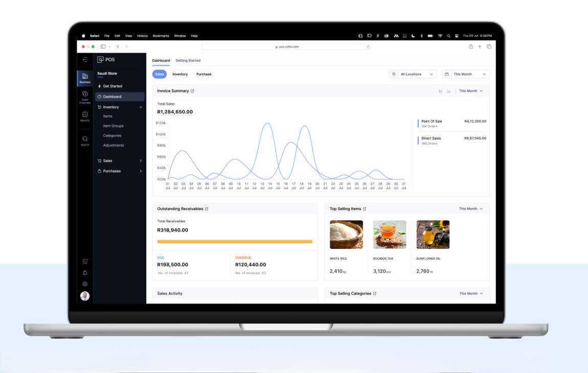This screenshot has width=588, height=373.
Task: Switch Invoice Summary to line chart view
Action: click(441, 91)
